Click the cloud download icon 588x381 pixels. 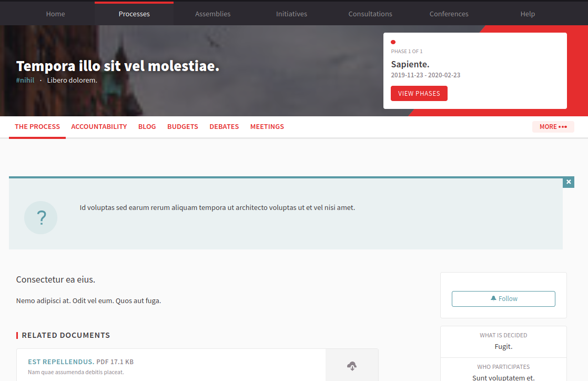352,366
